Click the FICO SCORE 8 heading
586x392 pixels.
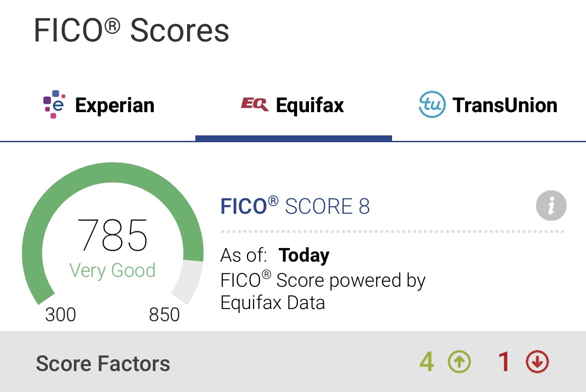[x=295, y=206]
